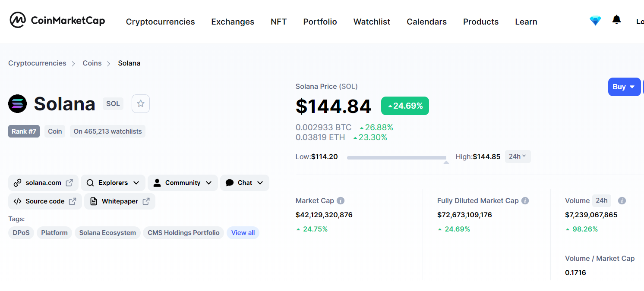Click the diamond rewards icon
This screenshot has height=291, width=644.
[595, 20]
